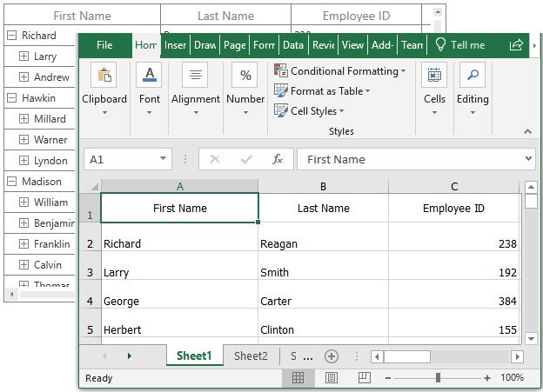Open the Name Box dropdown arrow
This screenshot has height=392, width=543.
click(164, 159)
